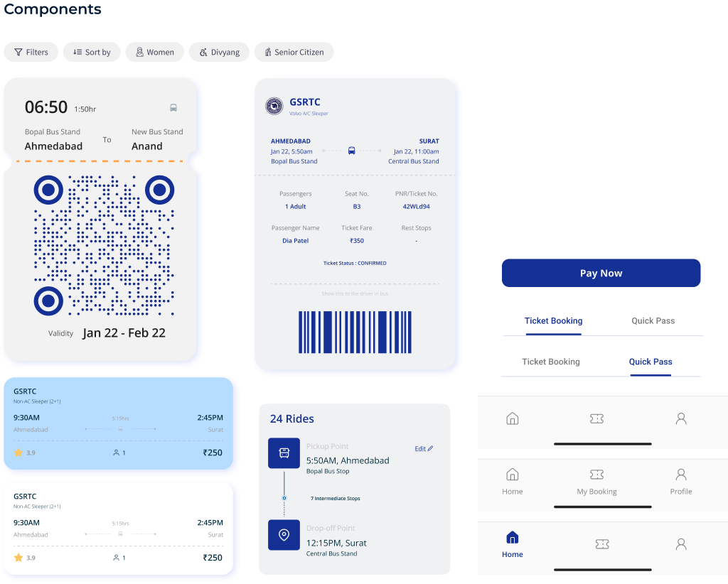Open My Booking in nav bar
The image size is (728, 584).
pyautogui.click(x=596, y=482)
